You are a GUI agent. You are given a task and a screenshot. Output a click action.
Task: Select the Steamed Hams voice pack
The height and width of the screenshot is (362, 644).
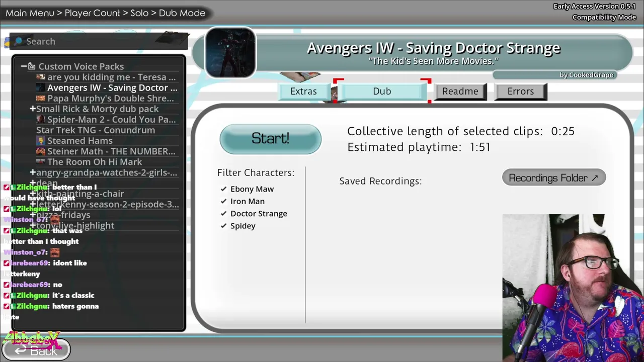[79, 140]
